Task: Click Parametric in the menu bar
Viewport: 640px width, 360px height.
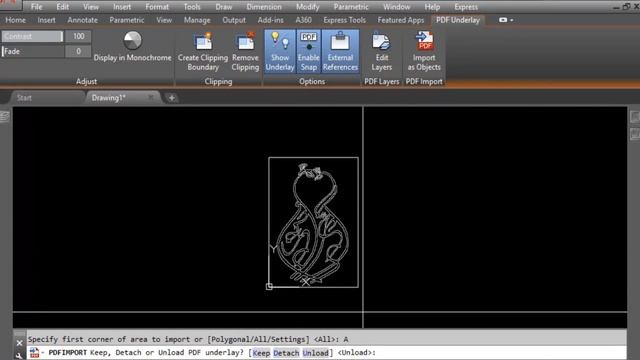Action: (x=351, y=7)
